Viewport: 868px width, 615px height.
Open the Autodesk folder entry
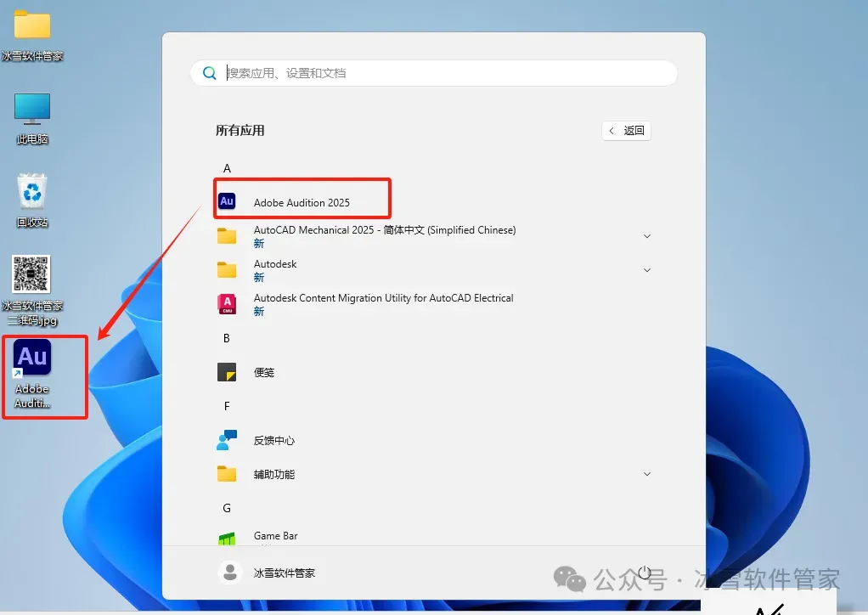(x=275, y=270)
